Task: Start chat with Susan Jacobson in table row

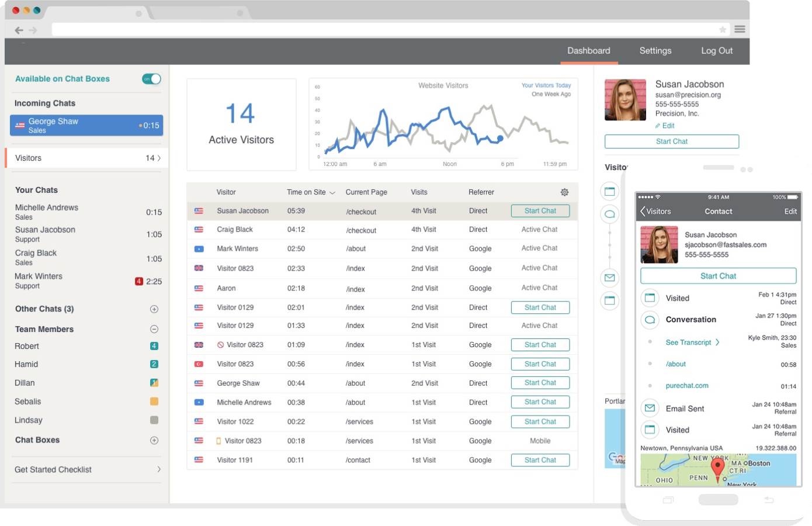Action: (540, 211)
